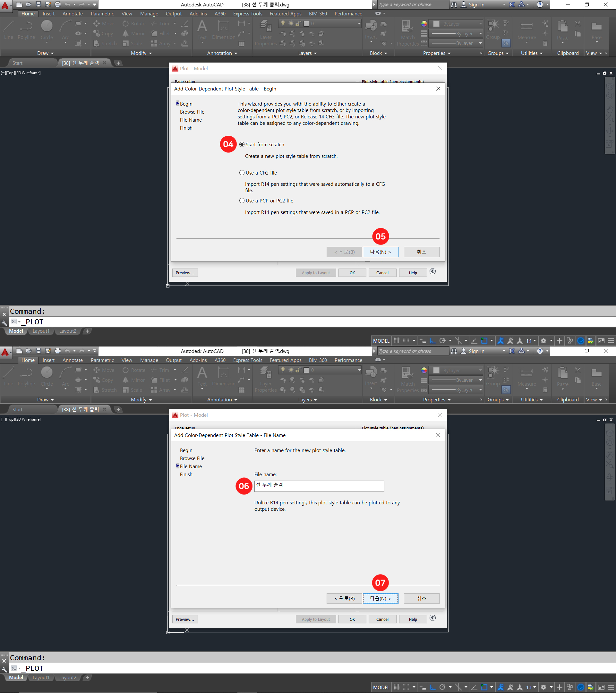Screen dimensions: 616x693
Task: Click keyword search field in upper title bar
Action: click(413, 4)
